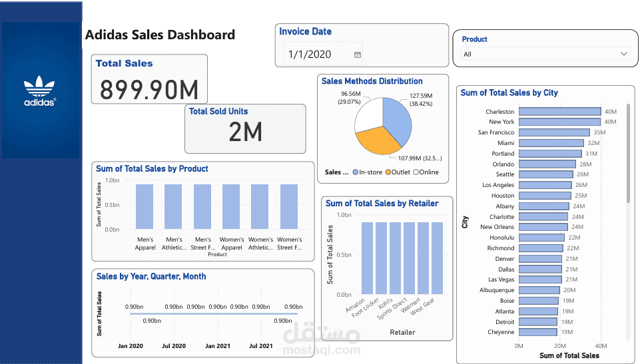This screenshot has width=644, height=364.
Task: Select the Honolulu sales bar
Action: click(x=541, y=238)
